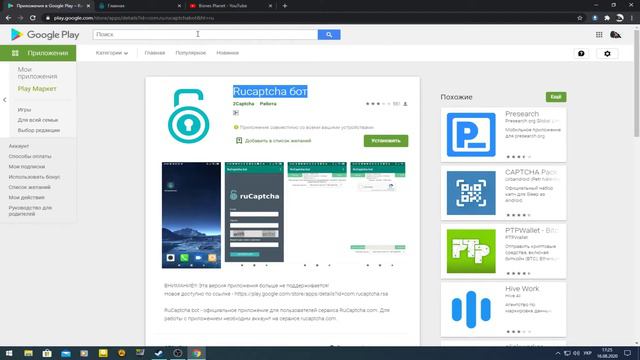Close the Google Play browser tab

click(x=88, y=6)
